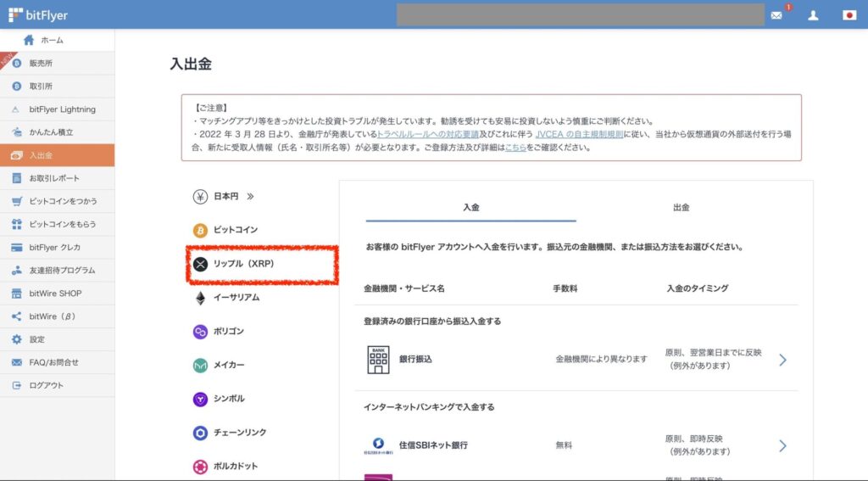868x481 pixels.
Task: Switch to the 出金 tab
Action: 681,208
